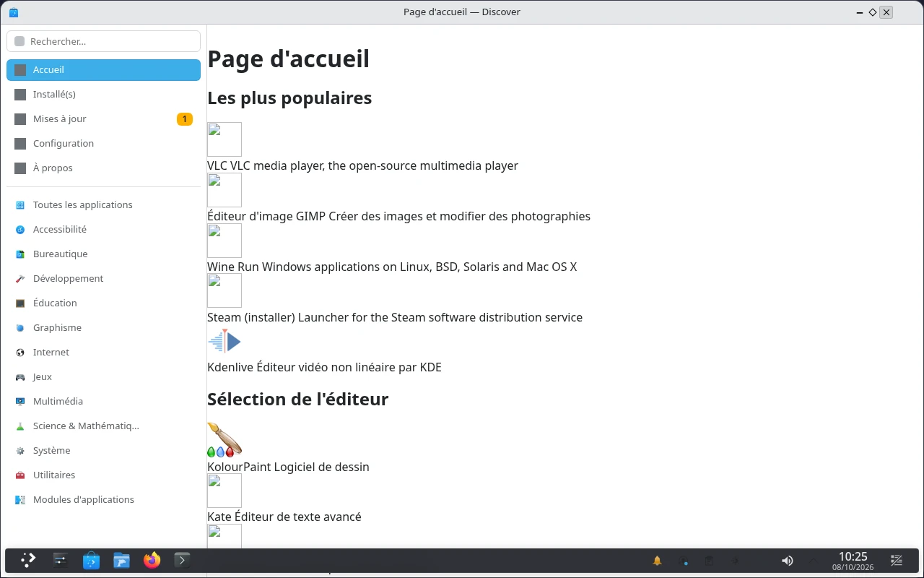Click the Discover taskbar icon
Screen dimensions: 924x578
tap(91, 560)
